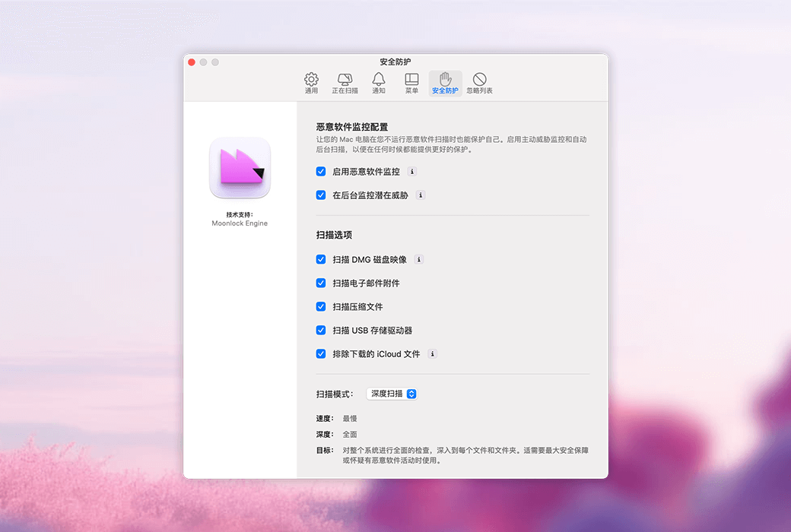Show info for 启用恶意软件监控

point(412,172)
